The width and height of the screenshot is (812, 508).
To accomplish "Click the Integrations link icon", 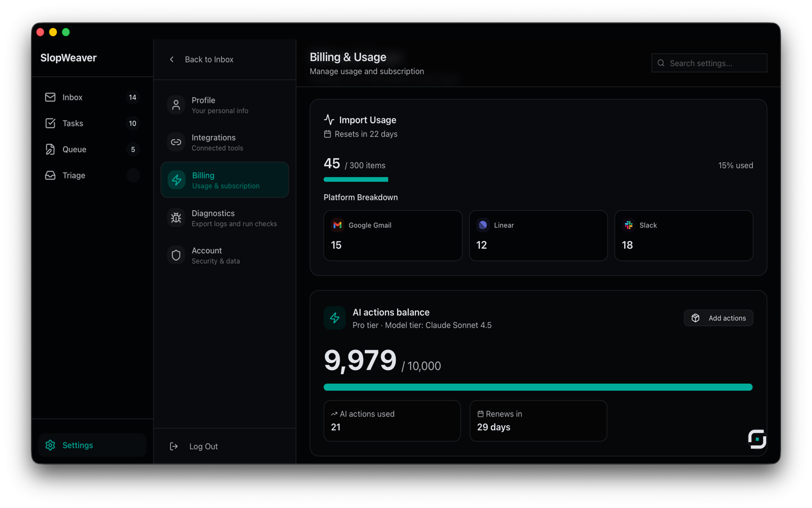I will pyautogui.click(x=176, y=142).
